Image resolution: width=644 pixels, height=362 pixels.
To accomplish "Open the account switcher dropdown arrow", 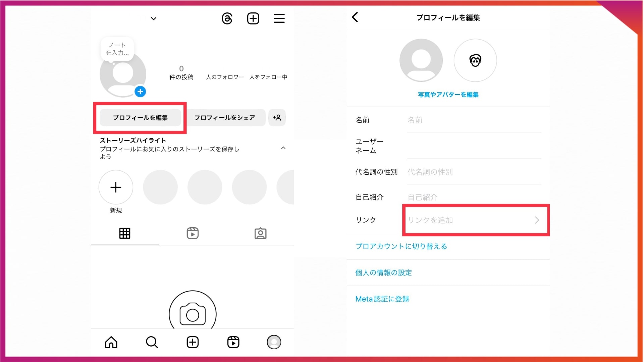I will (154, 18).
